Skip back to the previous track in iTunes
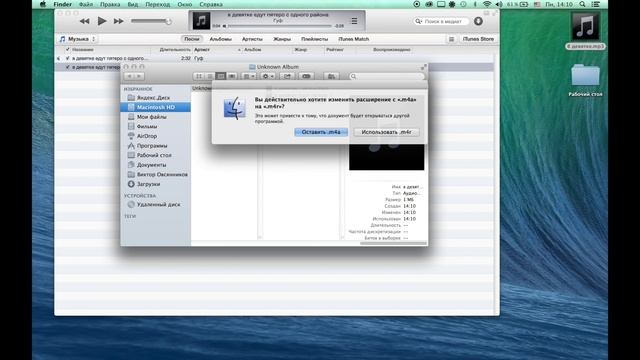The height and width of the screenshot is (360, 640). click(84, 21)
